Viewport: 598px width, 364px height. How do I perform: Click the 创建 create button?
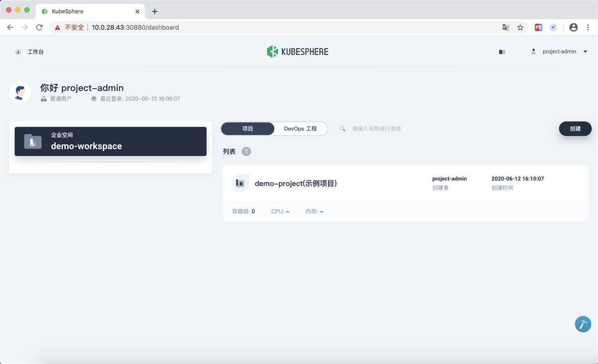pyautogui.click(x=575, y=129)
